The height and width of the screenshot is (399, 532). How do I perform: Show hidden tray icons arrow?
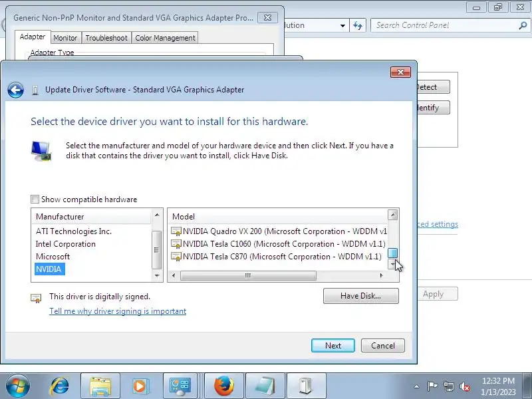tap(417, 386)
